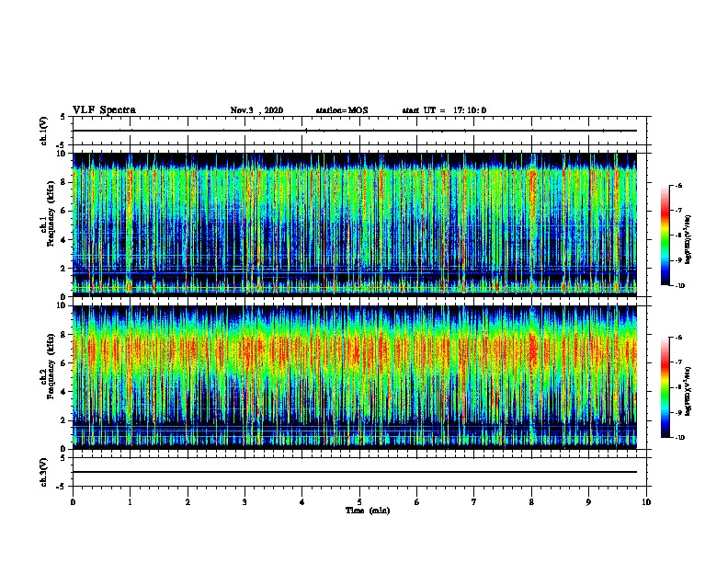728x563 pixels.
Task: Click the "-10" label on ch.2 color bar
Action: pos(679,438)
